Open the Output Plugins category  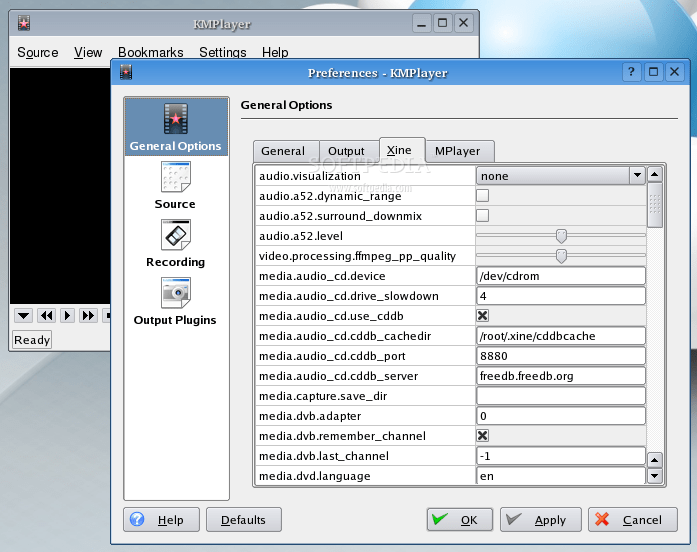coord(175,302)
